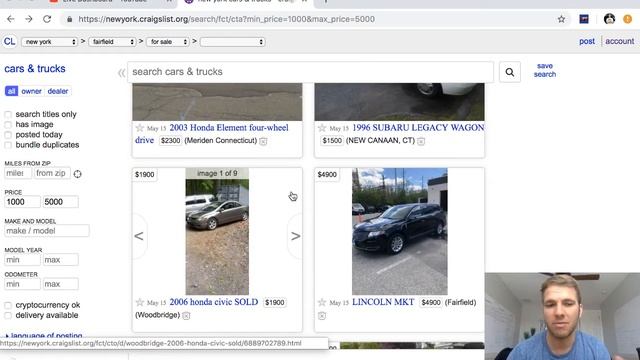The image size is (640, 360).
Task: Click the magnifying glass search button
Action: 510,72
